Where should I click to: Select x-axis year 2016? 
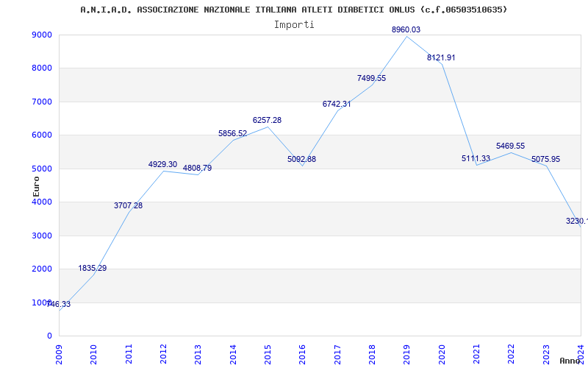point(303,355)
